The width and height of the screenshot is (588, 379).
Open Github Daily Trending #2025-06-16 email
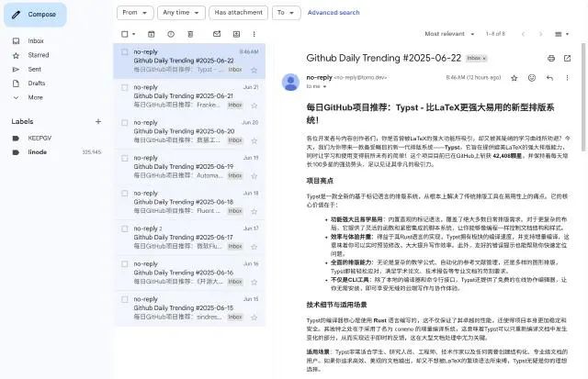click(x=189, y=273)
